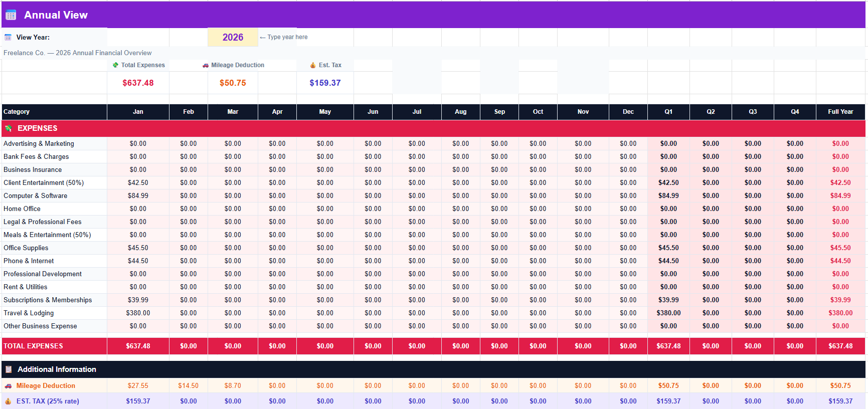Select the Category column header
868x409 pixels.
click(54, 112)
